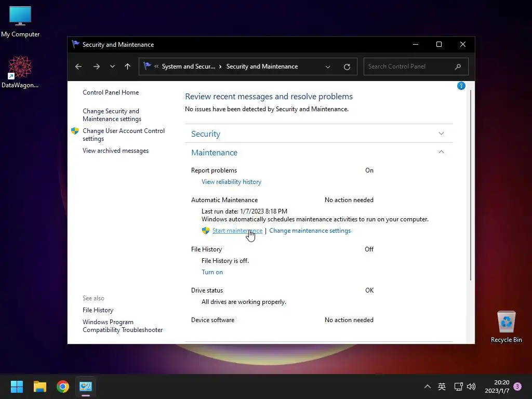Click shield icon beside Start maintenance
This screenshot has width=532, height=399.
click(206, 231)
